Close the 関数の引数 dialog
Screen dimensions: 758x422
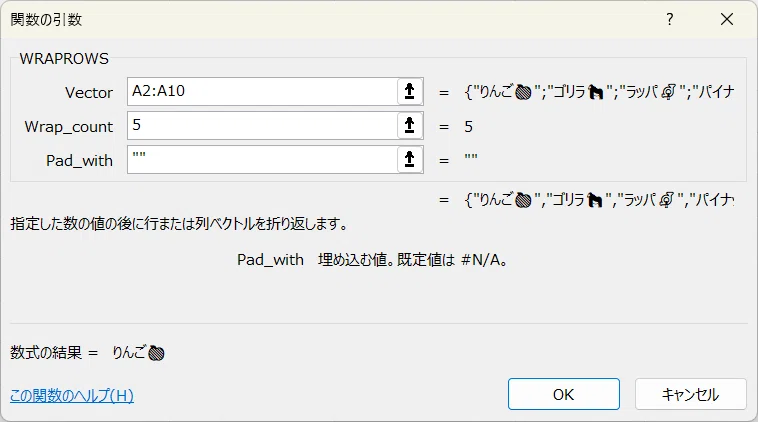click(727, 19)
